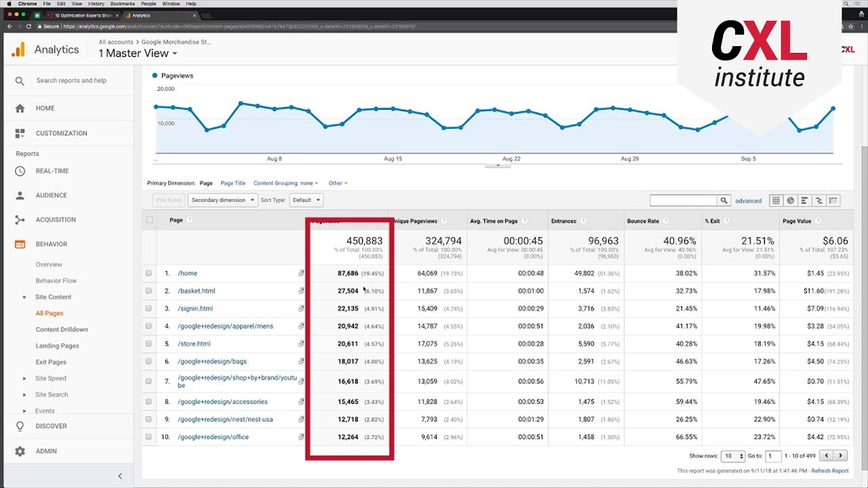Check the /google+redesign/office row checkbox
Viewport: 868px width, 488px height.
tap(149, 437)
